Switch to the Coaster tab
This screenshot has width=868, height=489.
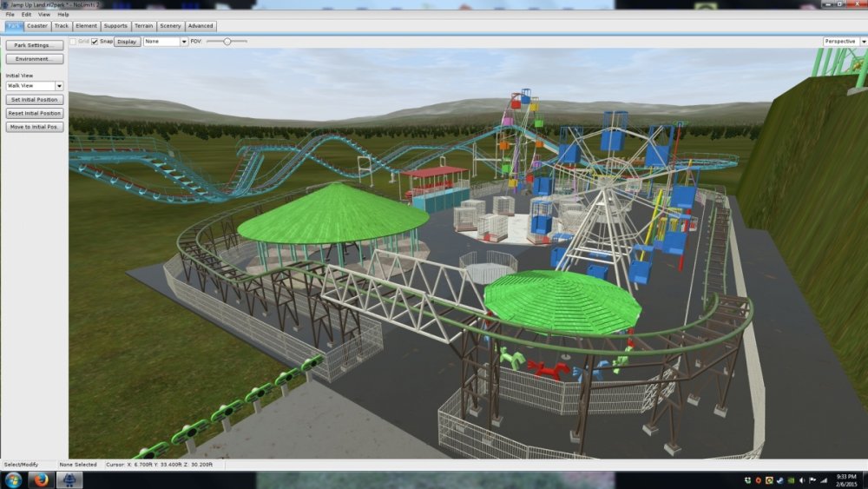[x=37, y=26]
